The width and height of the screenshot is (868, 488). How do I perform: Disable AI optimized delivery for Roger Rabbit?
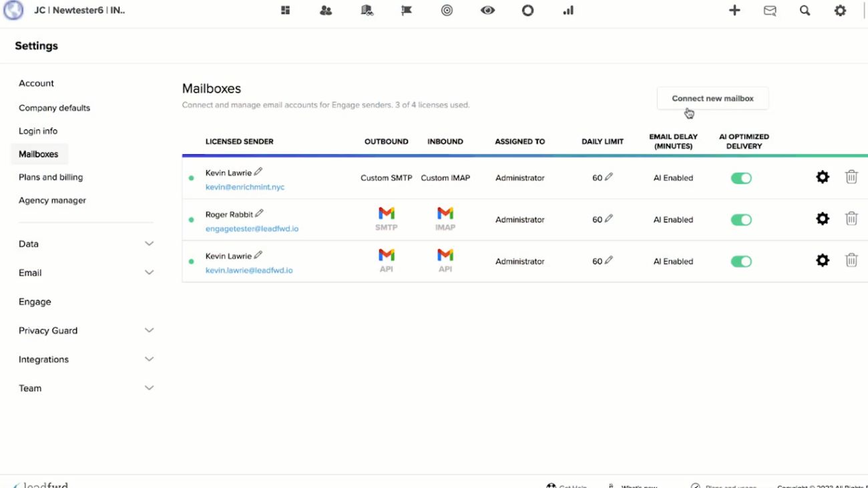pos(741,220)
